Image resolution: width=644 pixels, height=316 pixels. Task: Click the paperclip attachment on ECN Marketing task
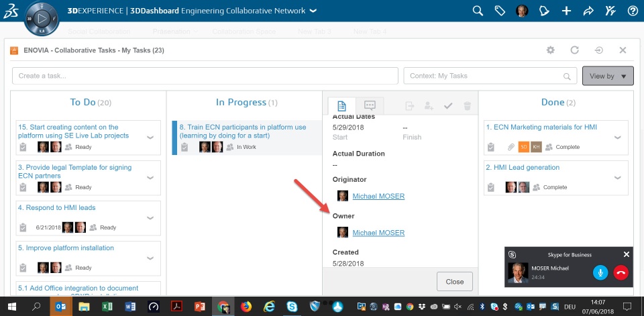point(511,147)
